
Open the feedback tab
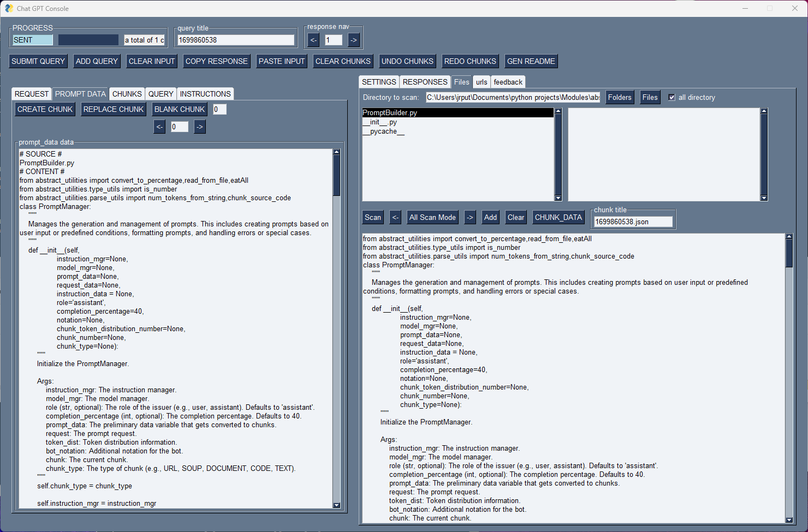(x=508, y=82)
